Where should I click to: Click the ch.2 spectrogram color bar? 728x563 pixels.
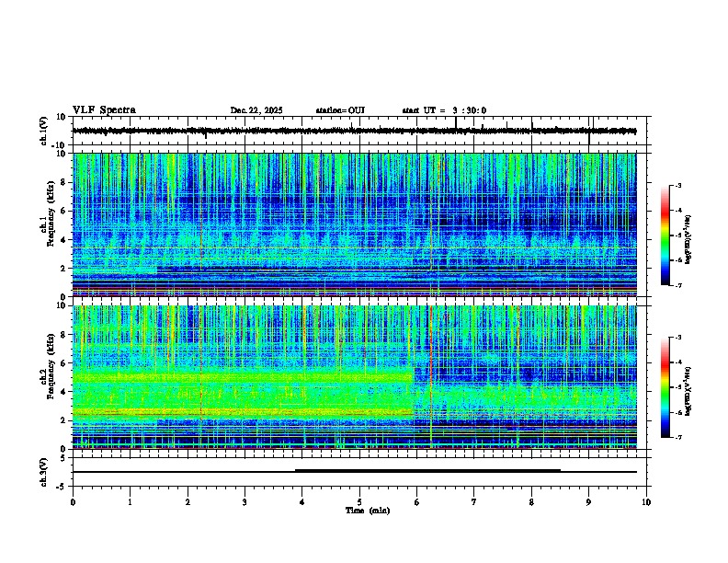[x=665, y=387]
